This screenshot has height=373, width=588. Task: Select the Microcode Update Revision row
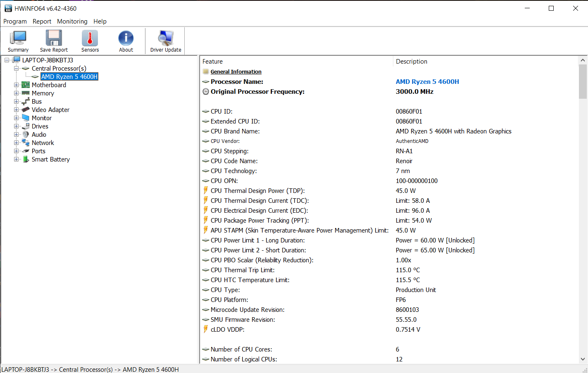point(389,309)
